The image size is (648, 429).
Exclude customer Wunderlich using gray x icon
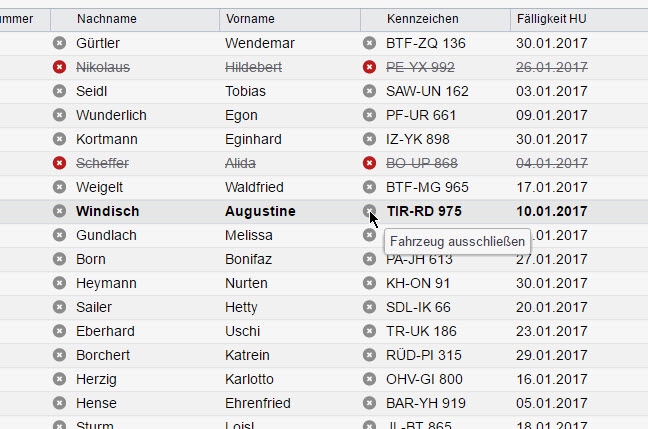60,115
